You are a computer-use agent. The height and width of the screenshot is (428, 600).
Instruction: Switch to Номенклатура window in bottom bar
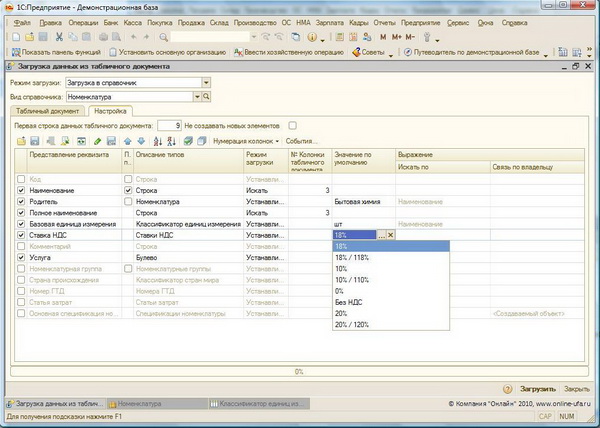157,404
